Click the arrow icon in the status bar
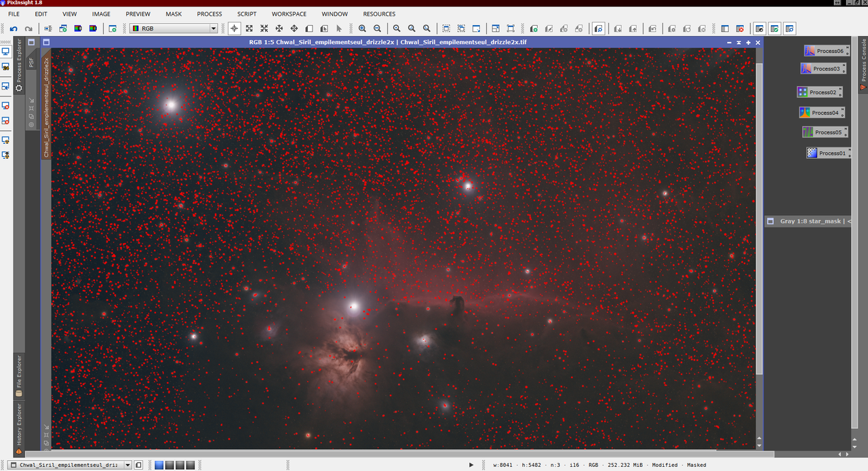 point(471,465)
